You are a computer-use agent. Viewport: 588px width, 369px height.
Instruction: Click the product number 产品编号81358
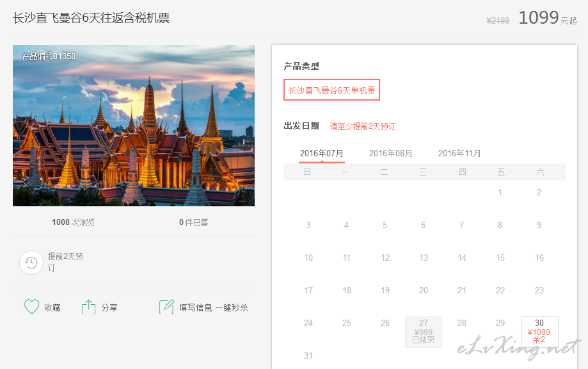(49, 56)
